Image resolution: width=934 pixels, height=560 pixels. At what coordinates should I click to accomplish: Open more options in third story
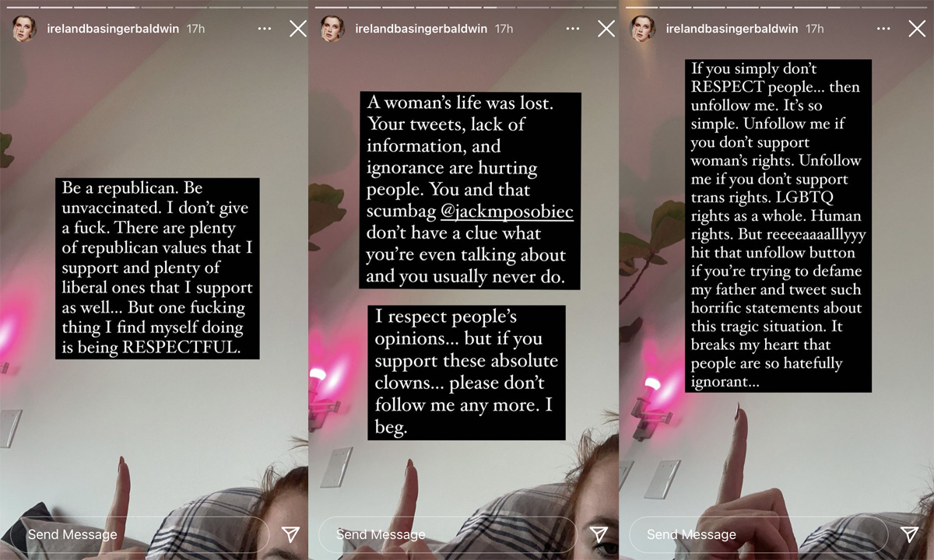click(x=883, y=29)
